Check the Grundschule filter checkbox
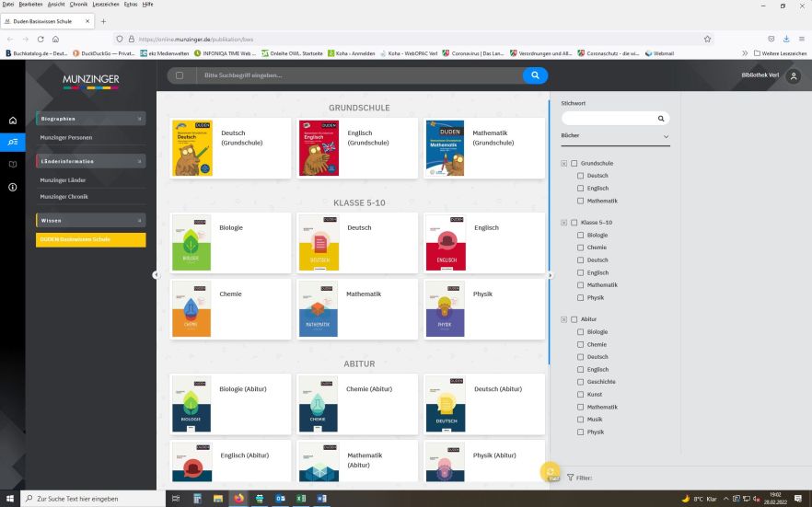The height and width of the screenshot is (507, 812). (x=574, y=163)
